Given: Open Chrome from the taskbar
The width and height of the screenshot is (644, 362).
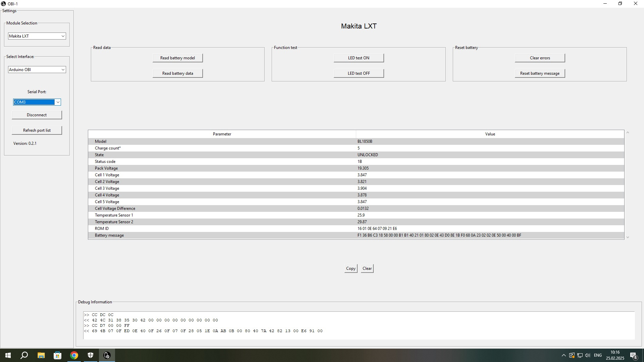Looking at the screenshot, I should click(74, 355).
